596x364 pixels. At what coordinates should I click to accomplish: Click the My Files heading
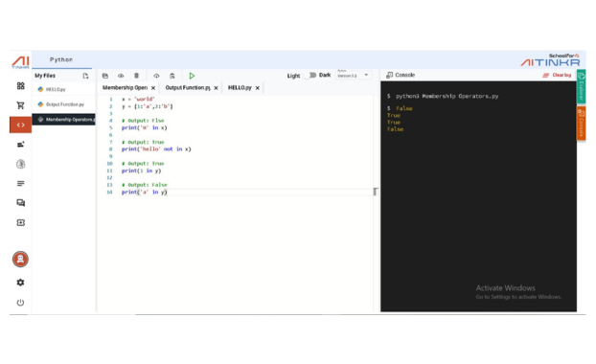45,76
